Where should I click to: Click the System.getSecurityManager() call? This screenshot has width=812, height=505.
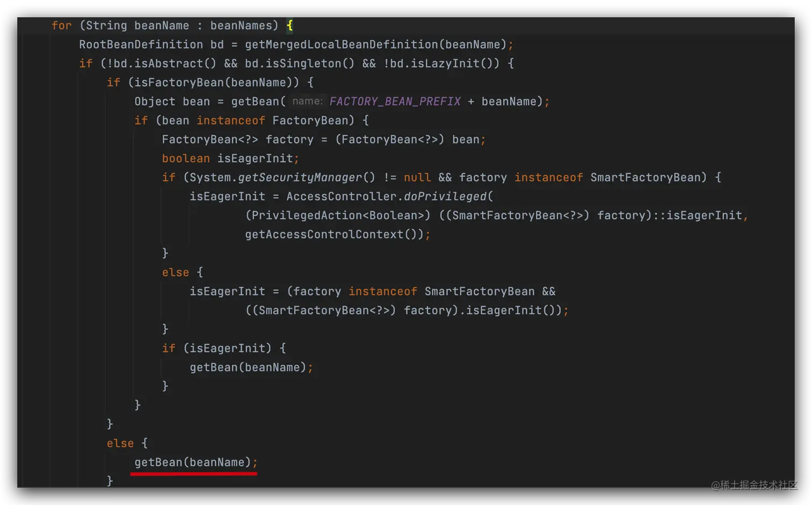point(282,178)
